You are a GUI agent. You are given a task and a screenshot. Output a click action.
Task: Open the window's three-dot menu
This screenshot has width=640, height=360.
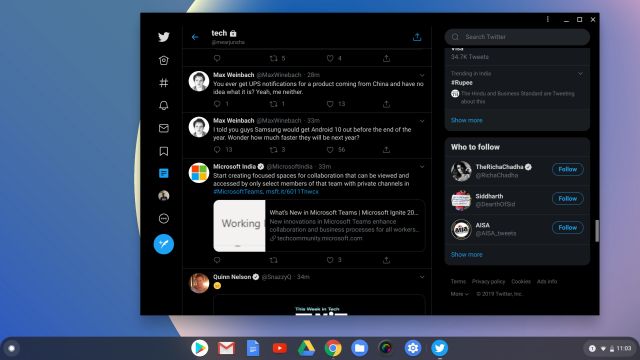click(548, 19)
